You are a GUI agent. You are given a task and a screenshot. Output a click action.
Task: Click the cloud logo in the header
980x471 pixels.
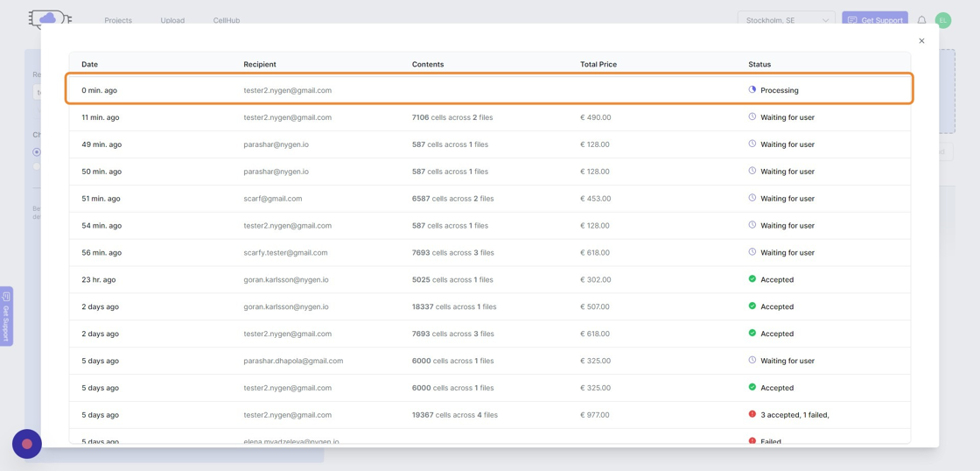[49, 18]
